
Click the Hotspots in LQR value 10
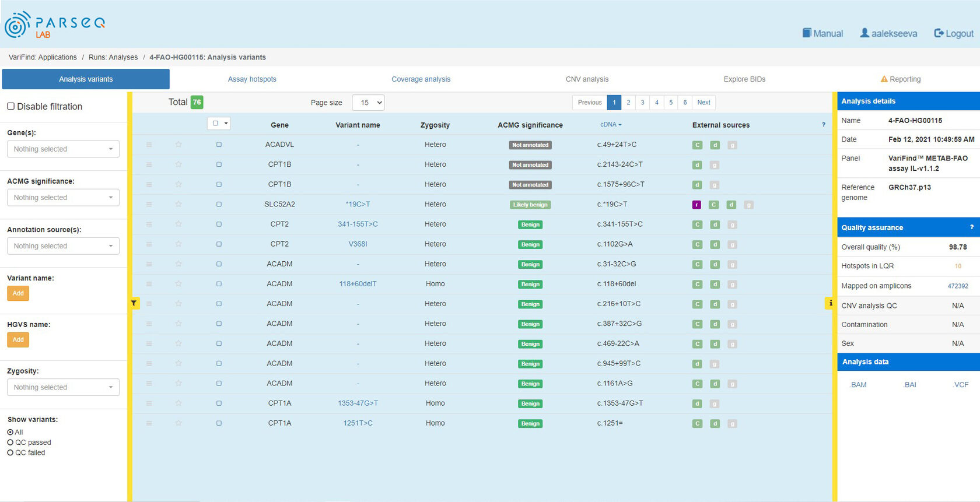coord(958,266)
